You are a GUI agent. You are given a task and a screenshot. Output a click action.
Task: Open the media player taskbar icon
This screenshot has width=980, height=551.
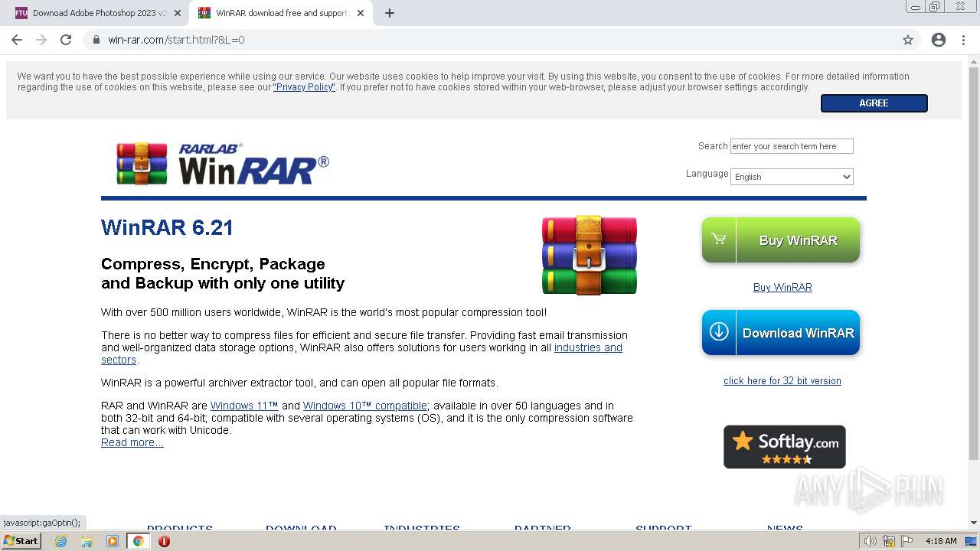point(113,541)
